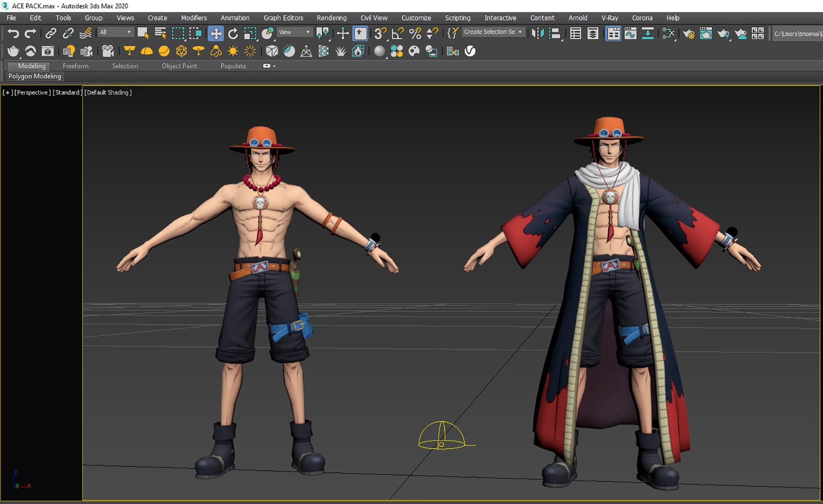Click the sun light icon

coord(233,51)
